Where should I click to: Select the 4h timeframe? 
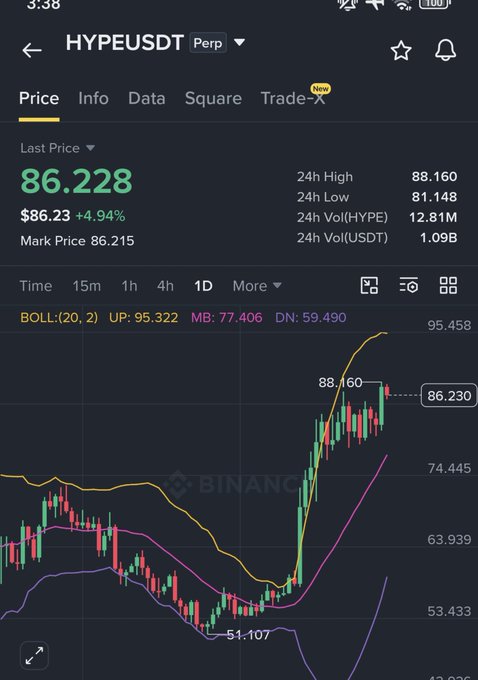(x=165, y=286)
